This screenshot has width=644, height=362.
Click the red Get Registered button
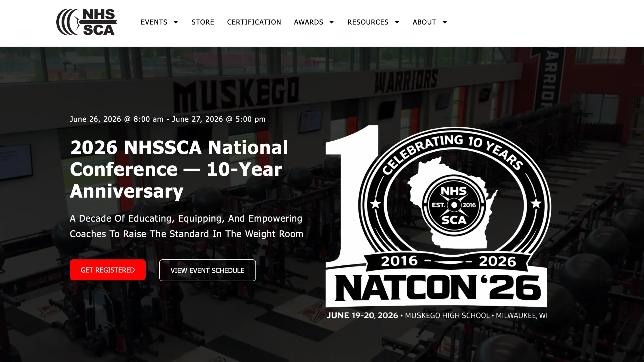[108, 270]
